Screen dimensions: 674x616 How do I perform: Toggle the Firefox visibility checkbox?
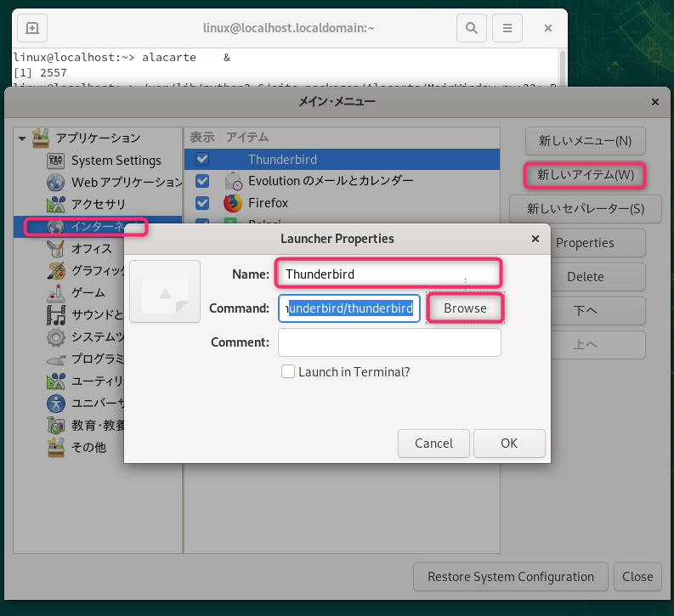click(x=202, y=203)
